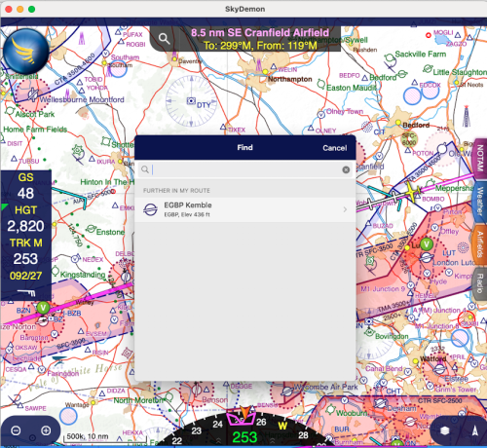Screen dimensions: 487x448
Task: Zoom in the map with plus button
Action: [x=46, y=430]
